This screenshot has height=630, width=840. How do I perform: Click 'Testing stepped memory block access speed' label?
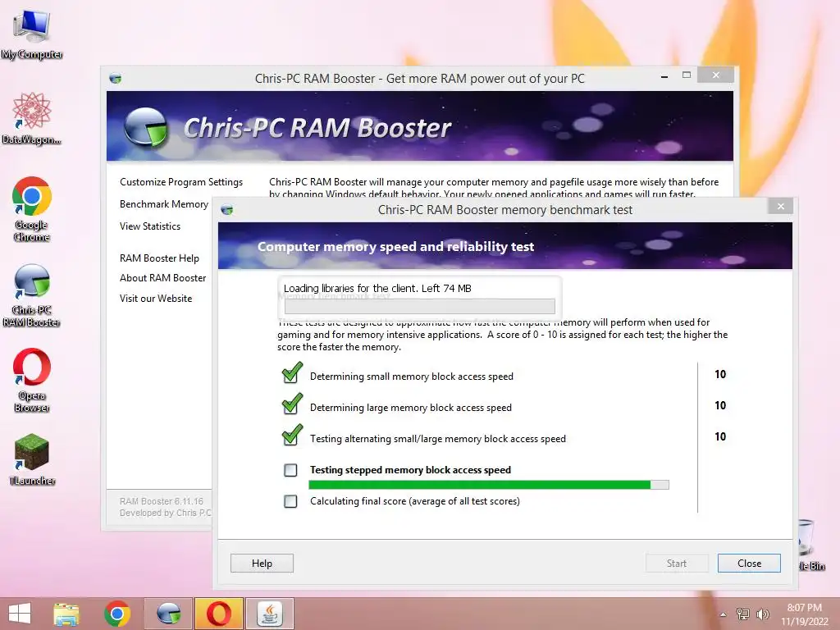coord(410,470)
